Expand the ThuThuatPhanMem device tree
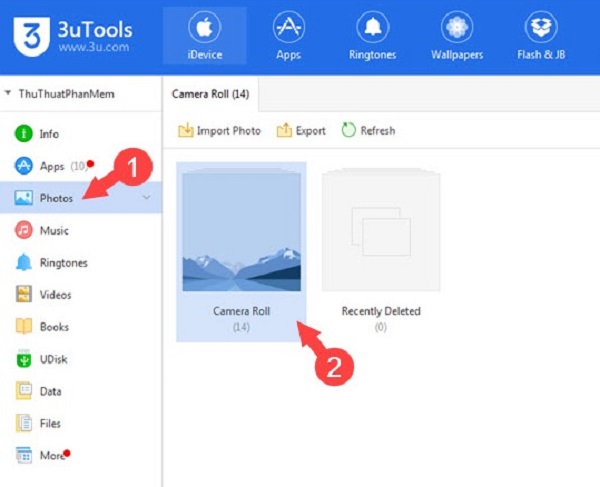This screenshot has height=487, width=600. pos(9,93)
